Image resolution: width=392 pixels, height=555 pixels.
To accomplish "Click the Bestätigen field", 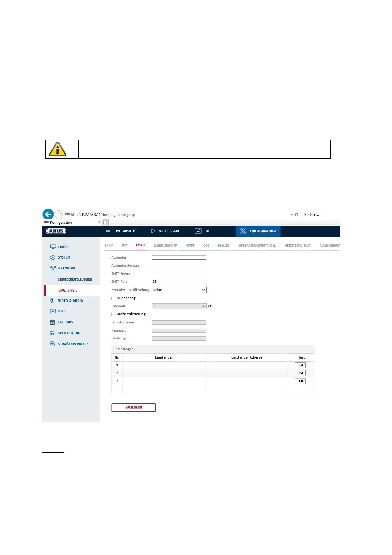I will point(179,338).
